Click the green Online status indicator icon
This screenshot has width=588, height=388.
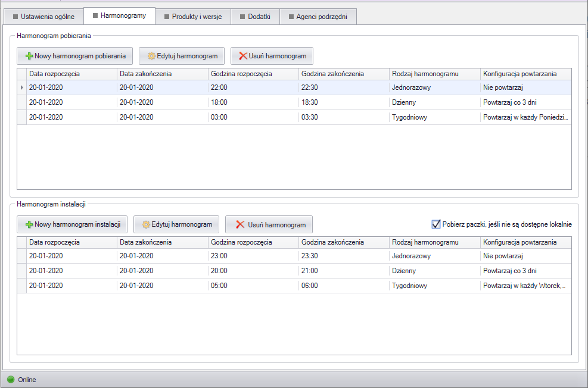coord(11,380)
